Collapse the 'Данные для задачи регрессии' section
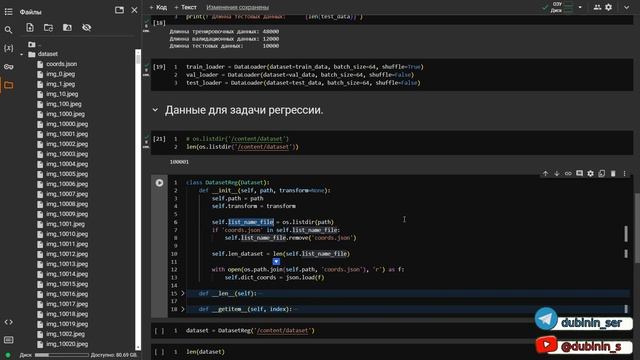The height and width of the screenshot is (360, 640). click(155, 110)
